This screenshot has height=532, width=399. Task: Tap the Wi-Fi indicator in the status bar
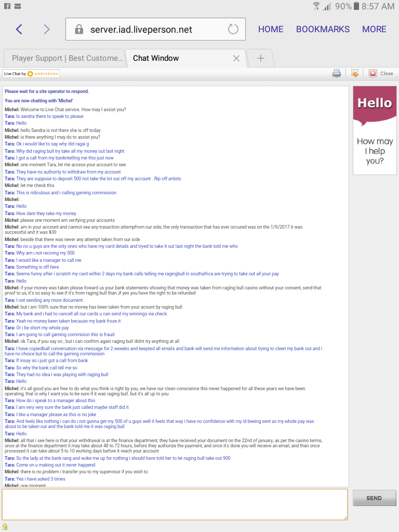[x=316, y=6]
